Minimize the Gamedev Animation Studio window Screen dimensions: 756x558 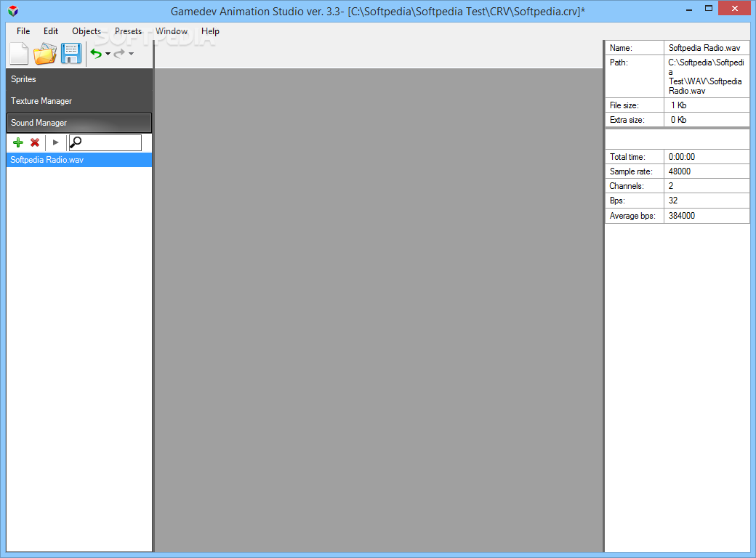(x=689, y=9)
